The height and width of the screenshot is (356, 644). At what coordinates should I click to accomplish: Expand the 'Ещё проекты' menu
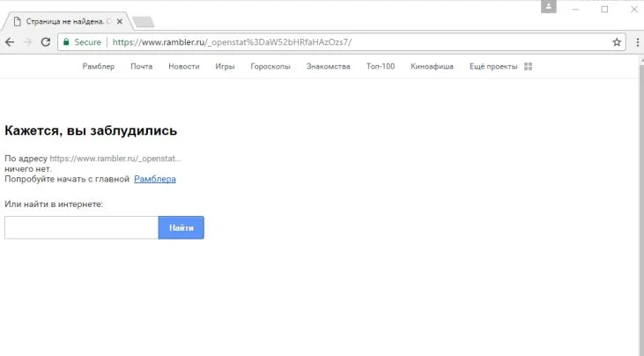click(493, 66)
